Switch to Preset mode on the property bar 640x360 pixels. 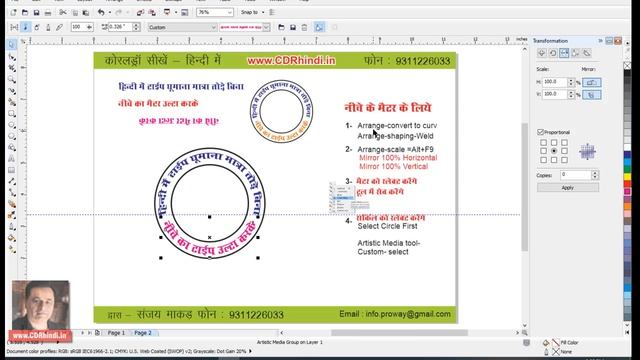14,27
